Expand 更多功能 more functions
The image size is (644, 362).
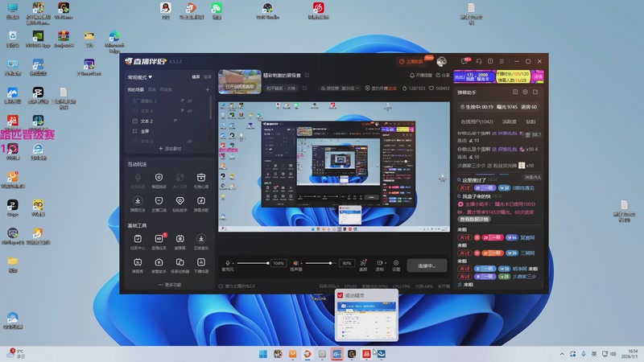click(x=169, y=285)
